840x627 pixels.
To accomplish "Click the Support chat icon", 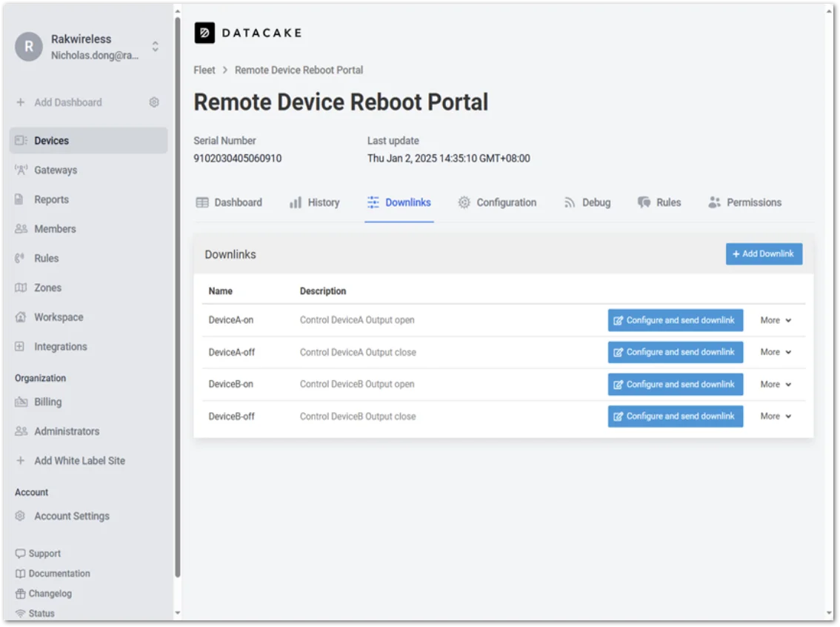I will 20,554.
